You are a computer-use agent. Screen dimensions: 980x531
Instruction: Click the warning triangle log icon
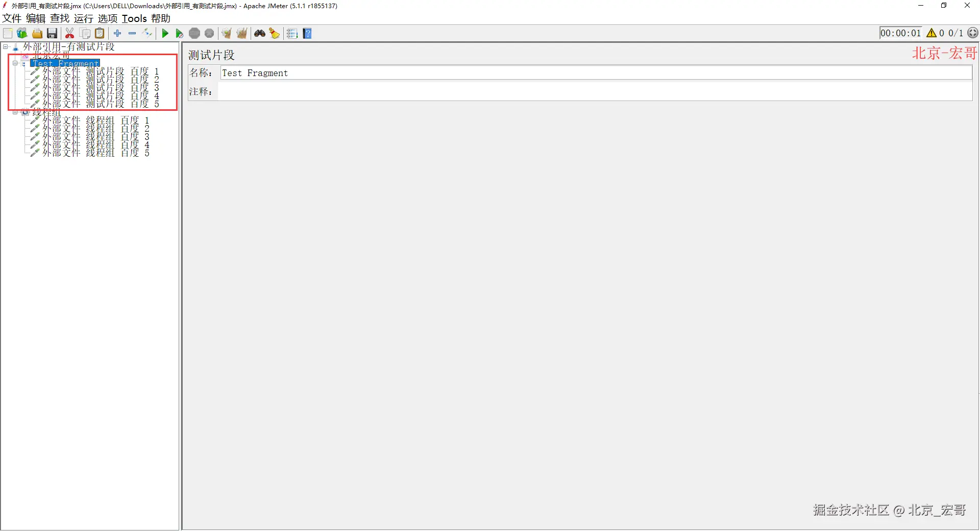point(932,33)
